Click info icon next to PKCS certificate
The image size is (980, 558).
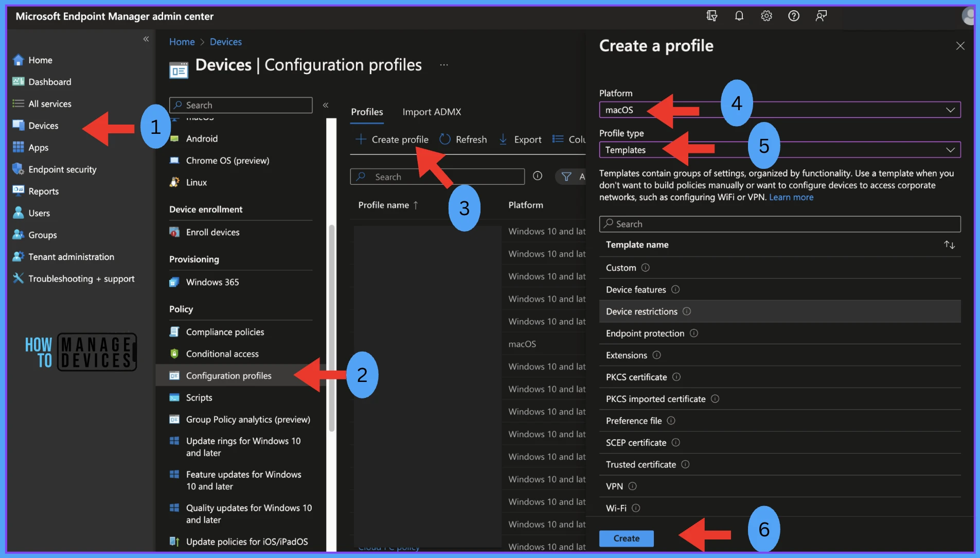676,377
